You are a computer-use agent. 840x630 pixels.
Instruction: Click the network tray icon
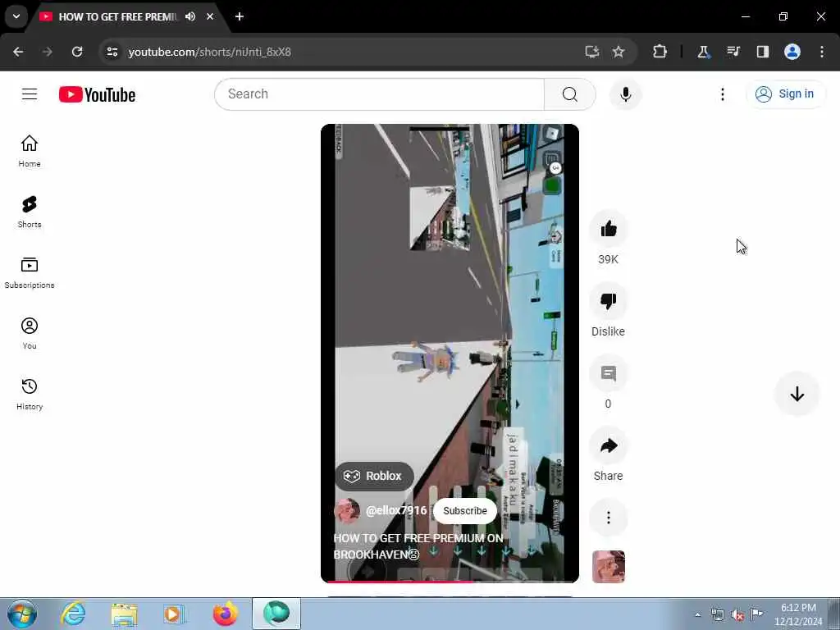coord(718,615)
